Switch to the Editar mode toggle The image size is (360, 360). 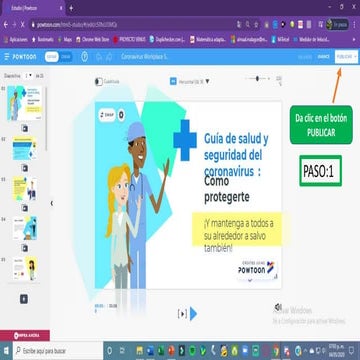52,57
